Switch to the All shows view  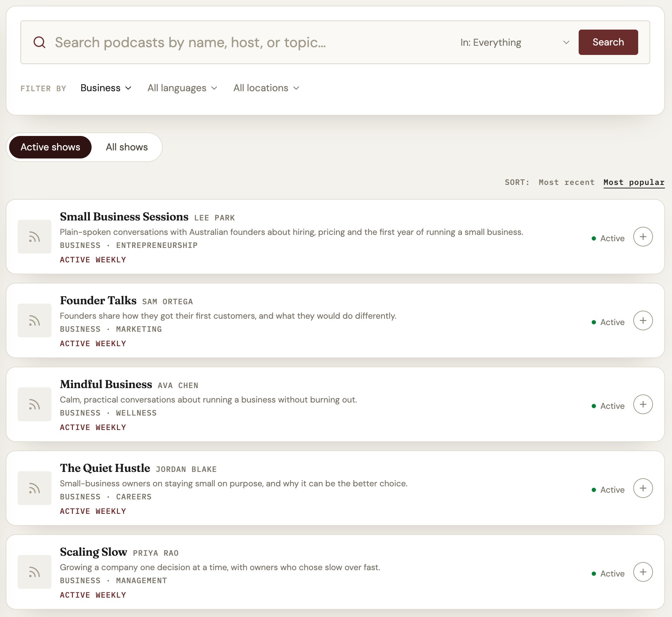point(127,147)
